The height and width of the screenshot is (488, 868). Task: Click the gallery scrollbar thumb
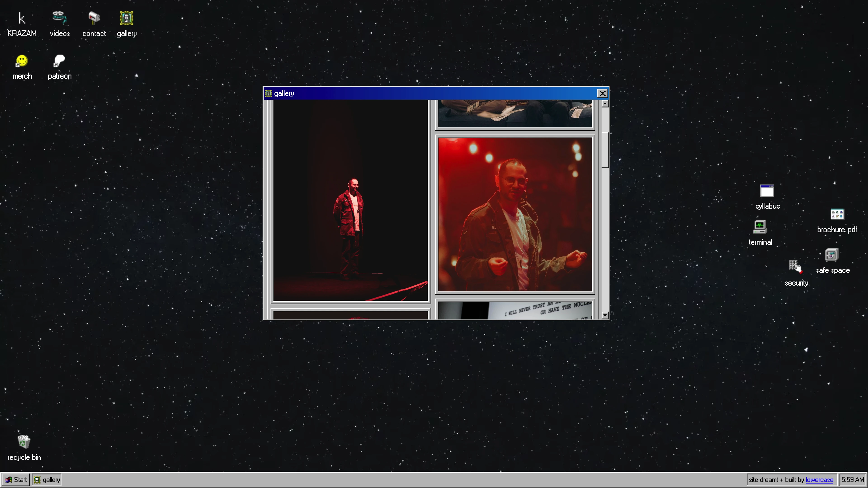click(x=605, y=150)
